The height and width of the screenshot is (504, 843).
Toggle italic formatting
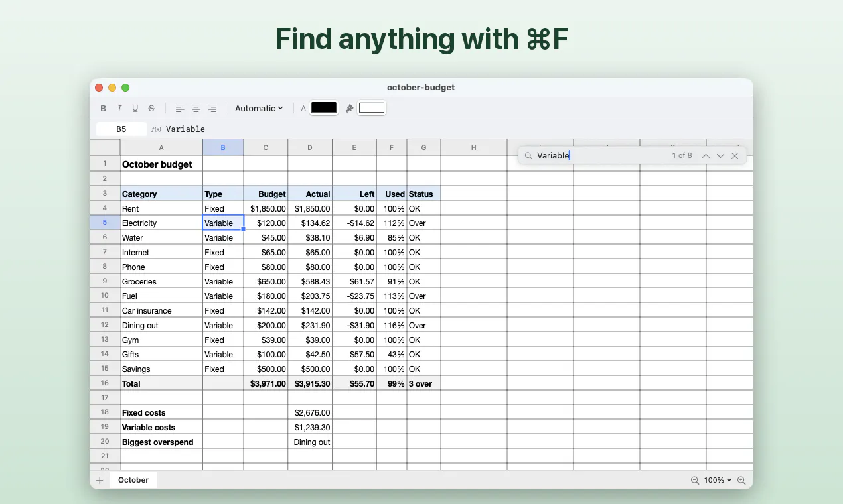pyautogui.click(x=119, y=108)
